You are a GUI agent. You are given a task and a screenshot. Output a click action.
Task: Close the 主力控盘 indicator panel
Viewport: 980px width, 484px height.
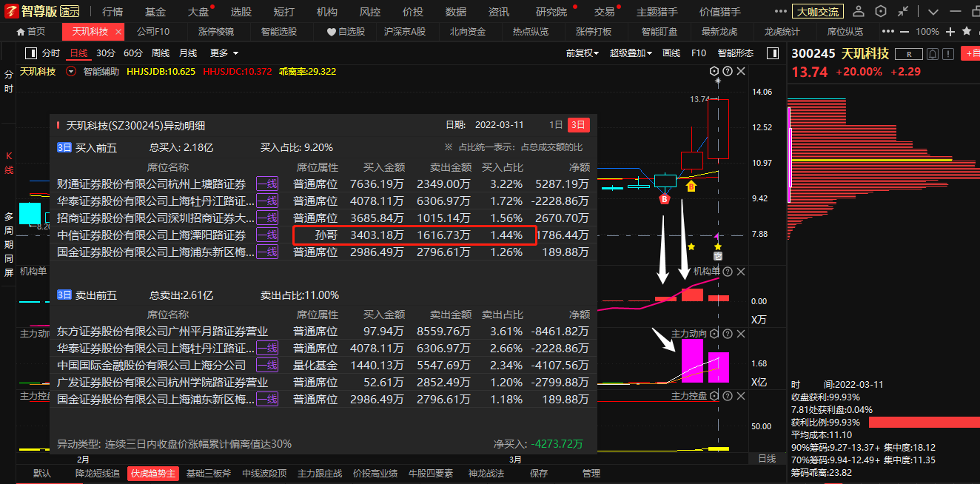[741, 396]
